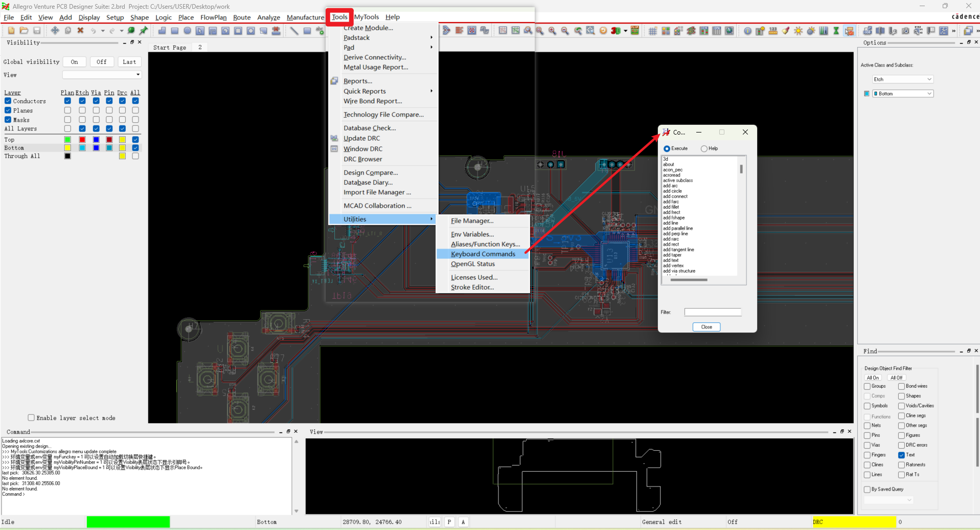Open the MyTools menu
Image resolution: width=980 pixels, height=530 pixels.
367,17
